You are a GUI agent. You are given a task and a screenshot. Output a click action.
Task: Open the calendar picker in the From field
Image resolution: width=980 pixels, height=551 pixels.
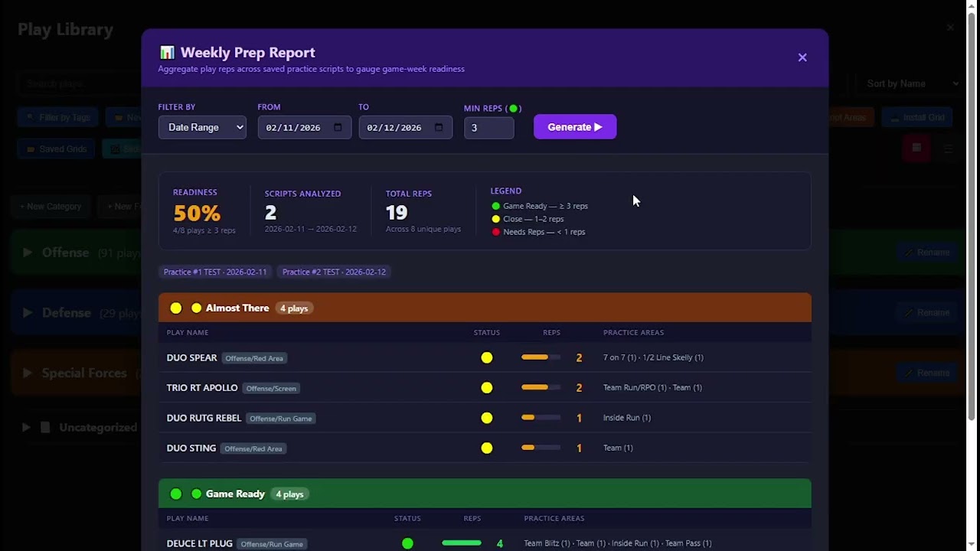click(x=338, y=127)
